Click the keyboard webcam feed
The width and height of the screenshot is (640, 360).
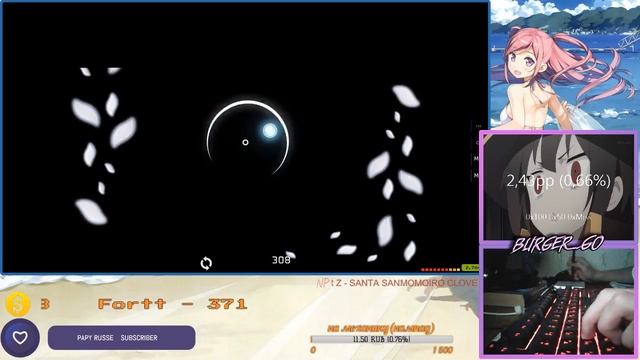[558, 301]
